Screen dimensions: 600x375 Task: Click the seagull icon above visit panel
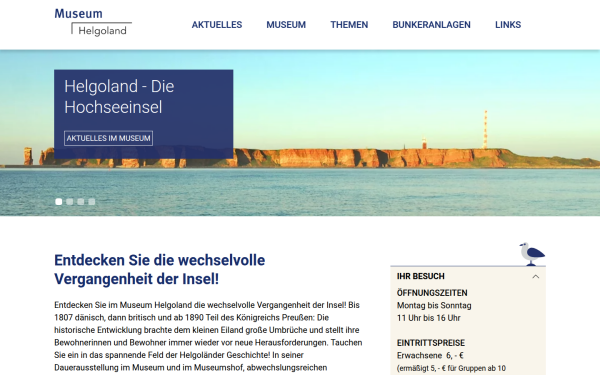(x=532, y=254)
